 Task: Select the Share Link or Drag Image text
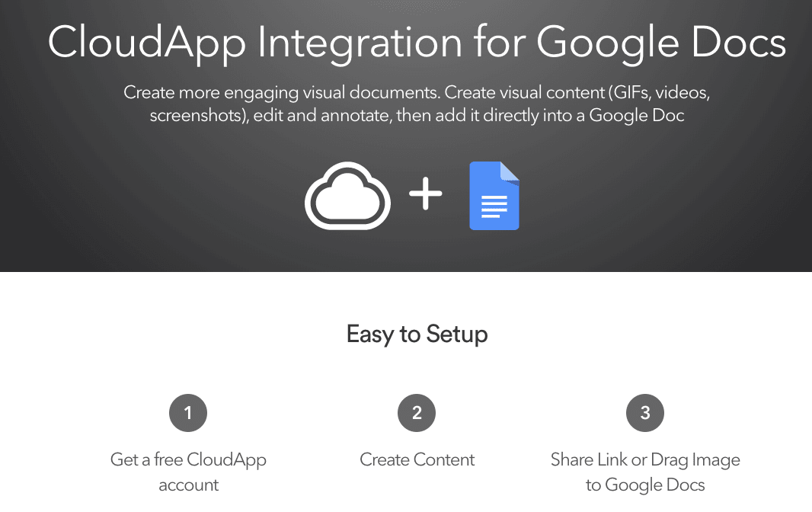pos(645,459)
